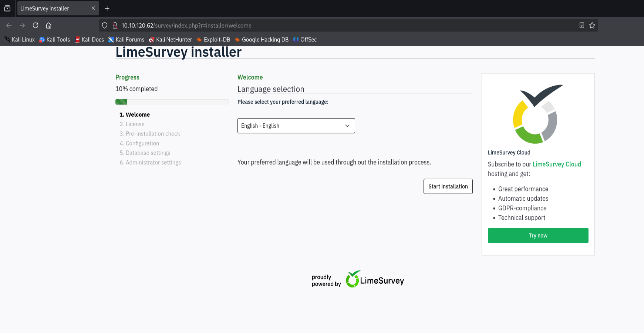Viewport: 644px width, 333px height.
Task: Open the Kali Tools bookmark
Action: 55,40
